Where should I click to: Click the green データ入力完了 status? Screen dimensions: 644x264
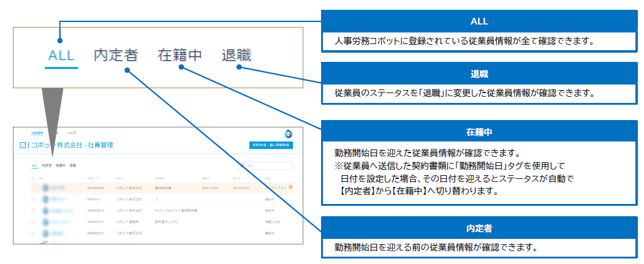pyautogui.click(x=276, y=188)
